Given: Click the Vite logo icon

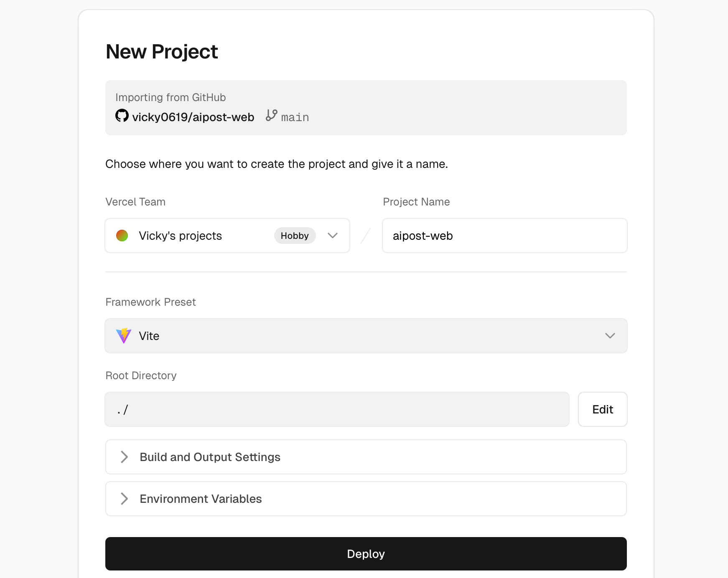Looking at the screenshot, I should [x=124, y=336].
